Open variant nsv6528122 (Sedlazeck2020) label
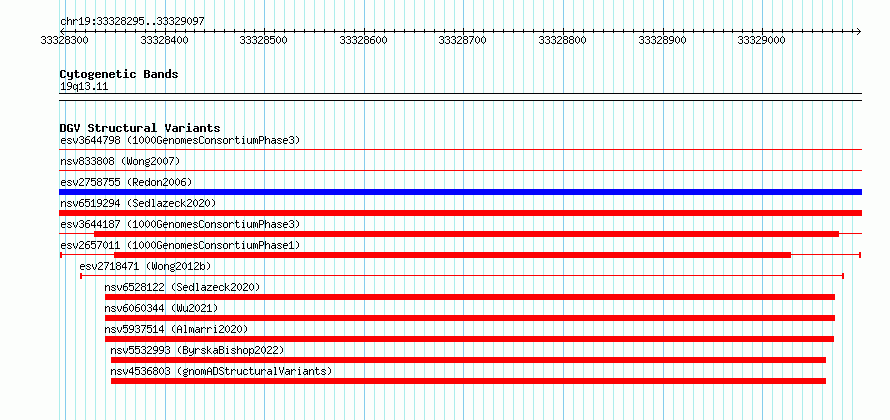The image size is (890, 420). coord(182,287)
